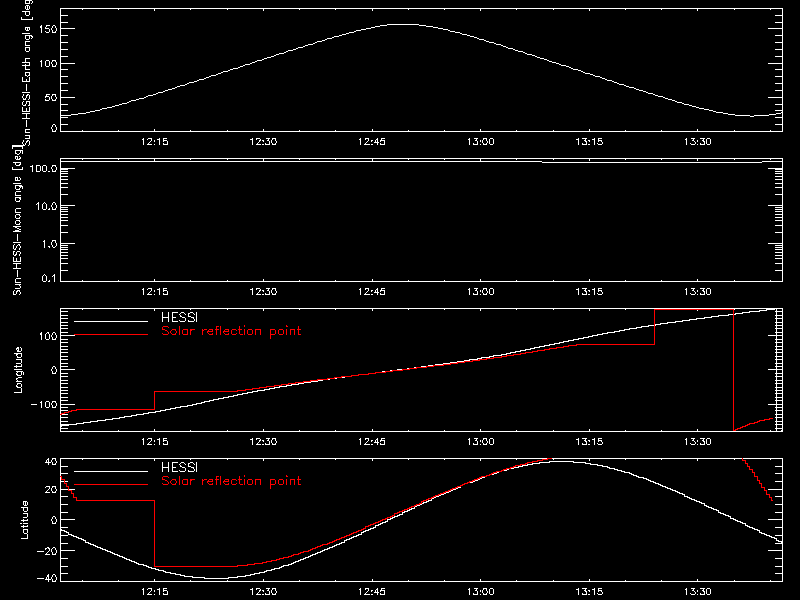Click the 1.0 tick on Moon angle axis
800x600 pixels.
(49, 244)
